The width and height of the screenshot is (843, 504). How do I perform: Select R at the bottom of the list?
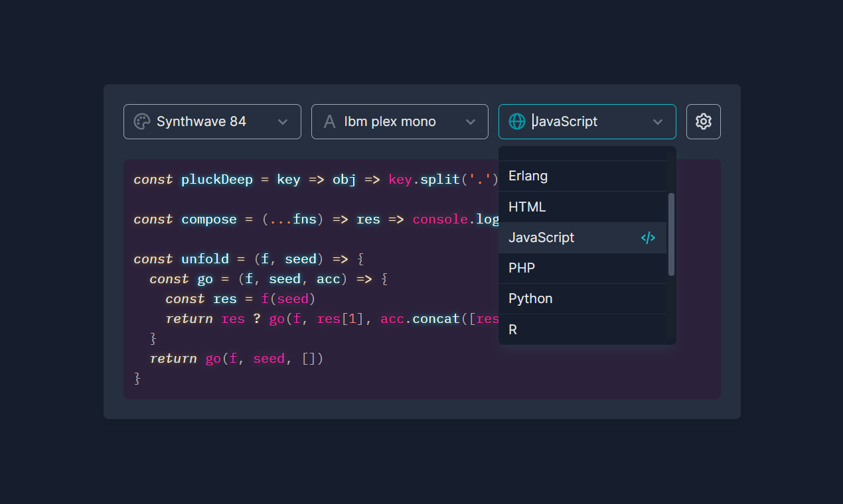[512, 329]
